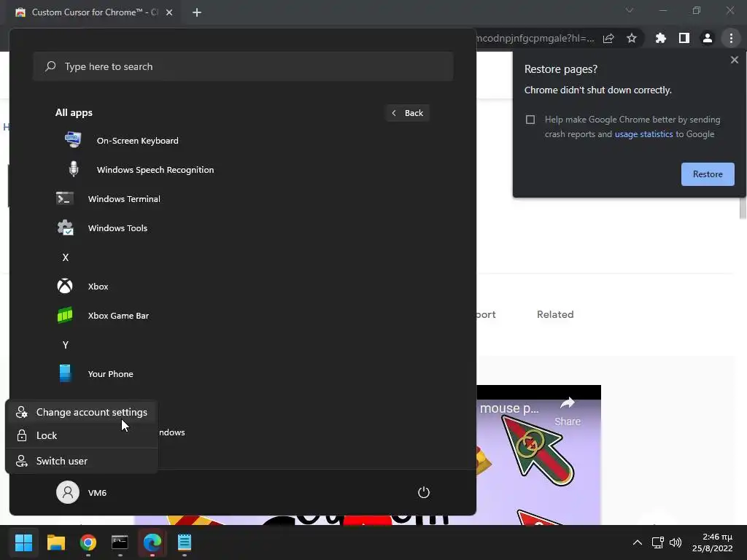This screenshot has width=747, height=560.
Task: Open Your Phone app icon
Action: [x=65, y=373]
